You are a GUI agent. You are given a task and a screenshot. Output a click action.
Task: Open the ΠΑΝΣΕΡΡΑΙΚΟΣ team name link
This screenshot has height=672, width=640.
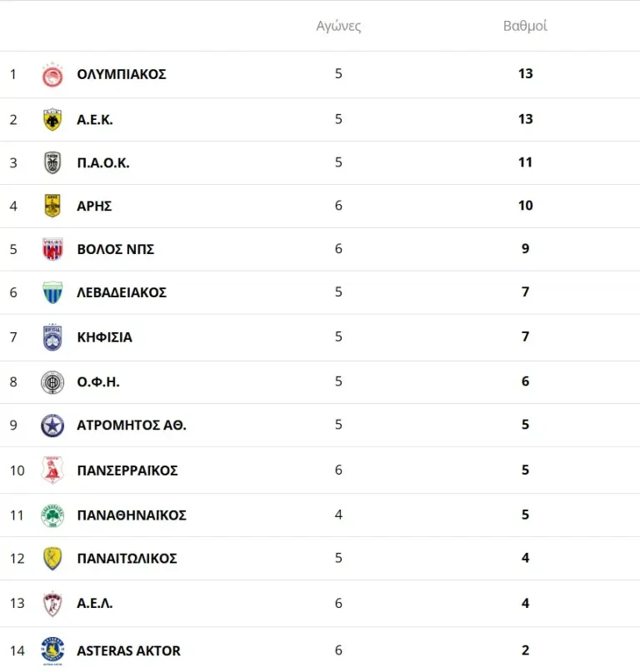coord(127,470)
